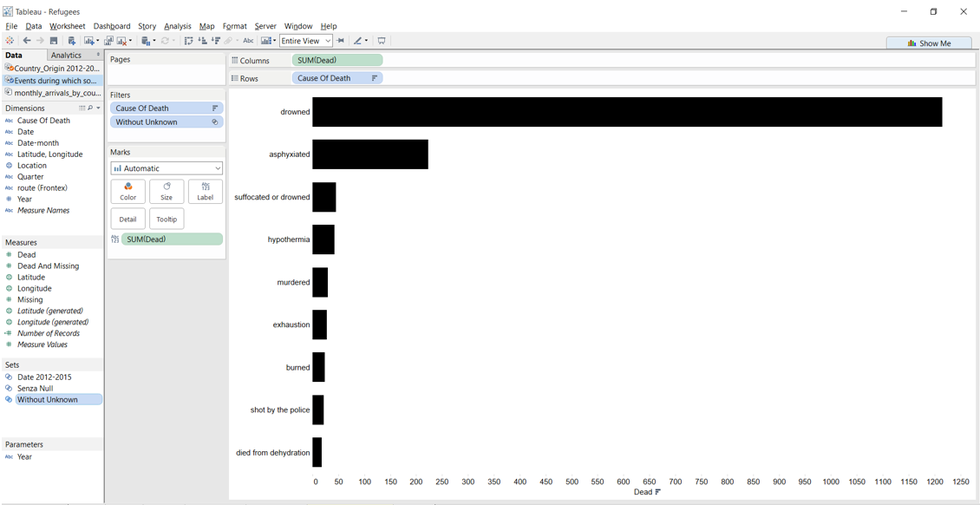Open dropdown arrow beside pause updates icon
This screenshot has width=980, height=505.
tap(154, 41)
